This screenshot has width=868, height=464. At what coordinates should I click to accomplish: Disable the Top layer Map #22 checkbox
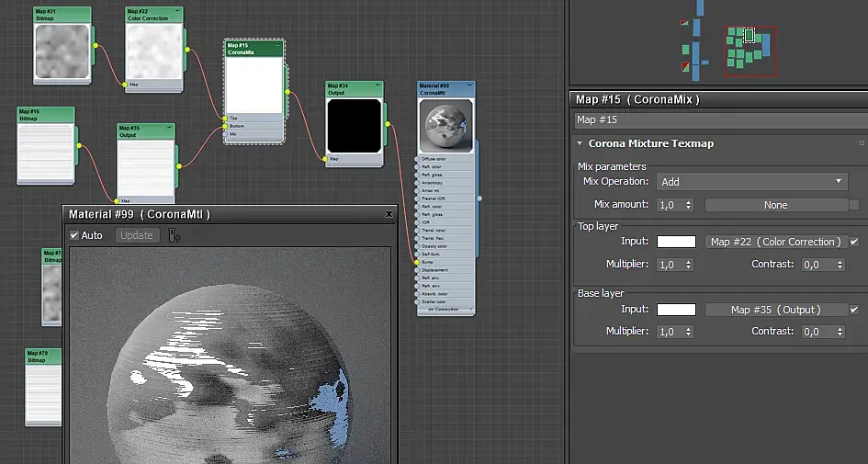(x=854, y=242)
